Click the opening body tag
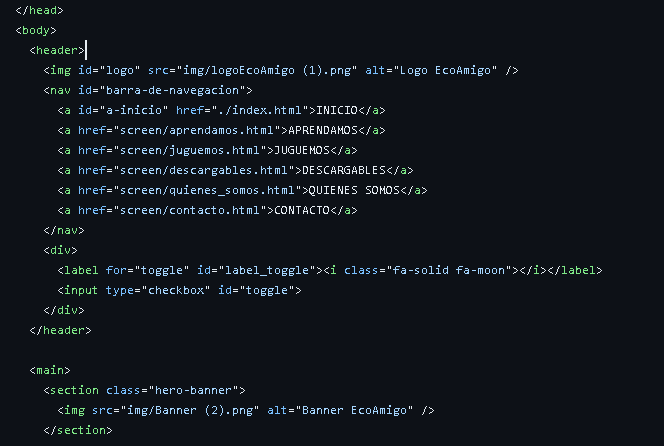 coord(36,30)
